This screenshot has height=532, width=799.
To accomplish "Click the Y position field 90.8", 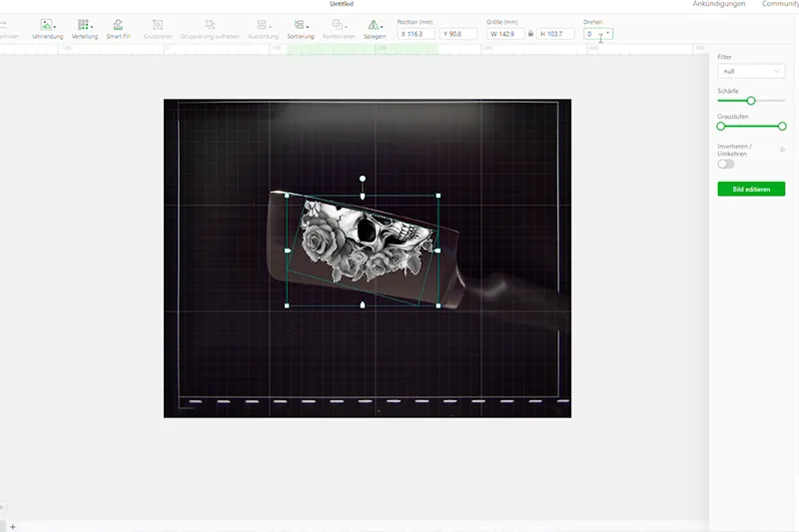I will click(458, 34).
